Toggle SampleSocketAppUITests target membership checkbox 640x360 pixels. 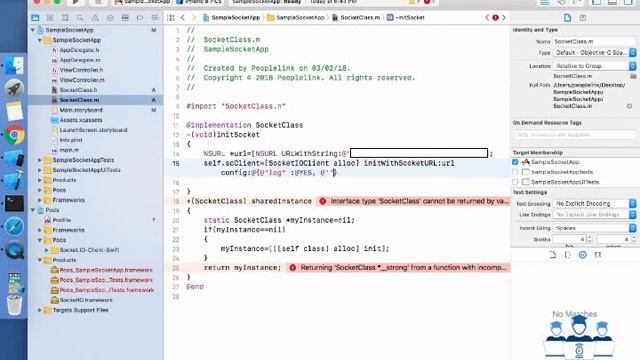click(515, 182)
